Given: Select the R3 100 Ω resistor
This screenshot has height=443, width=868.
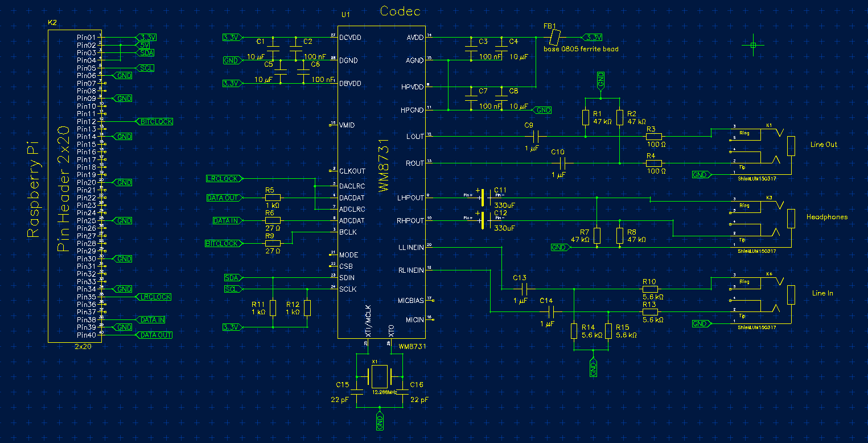Looking at the screenshot, I should [654, 137].
